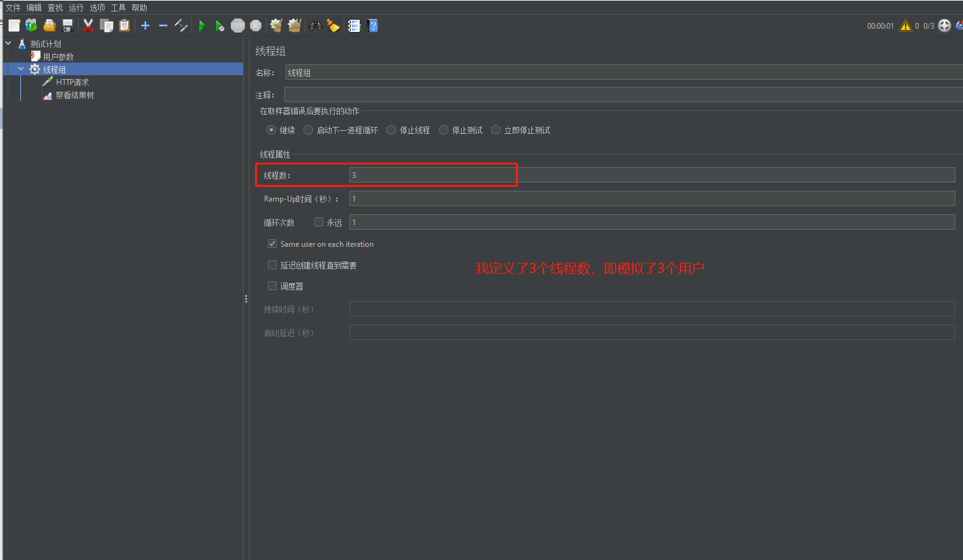Select 继续 radio button
The image size is (963, 560).
(272, 130)
